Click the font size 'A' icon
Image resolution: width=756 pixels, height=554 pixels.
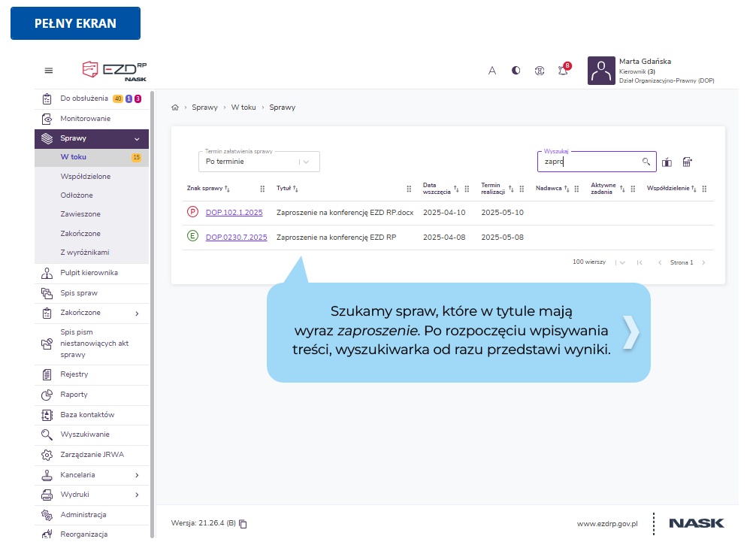click(492, 71)
